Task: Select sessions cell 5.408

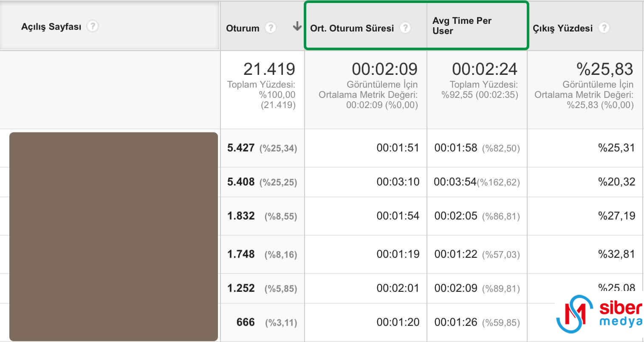Action: click(241, 182)
